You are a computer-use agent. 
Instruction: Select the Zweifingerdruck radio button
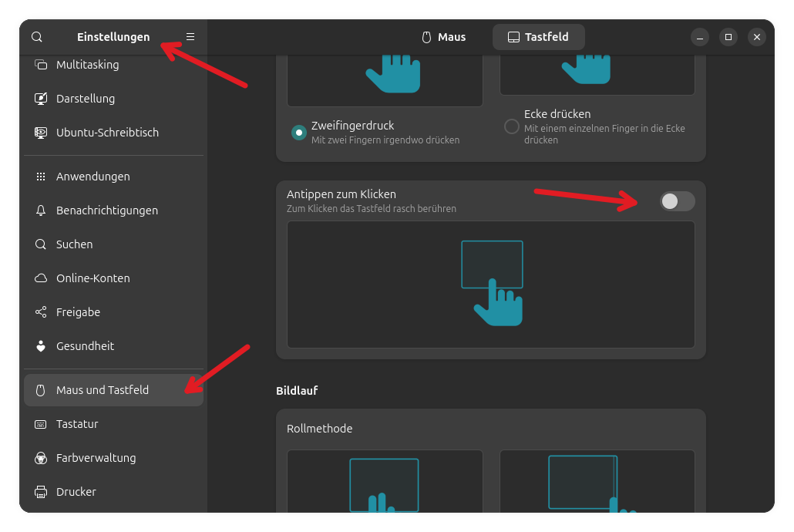(x=299, y=133)
